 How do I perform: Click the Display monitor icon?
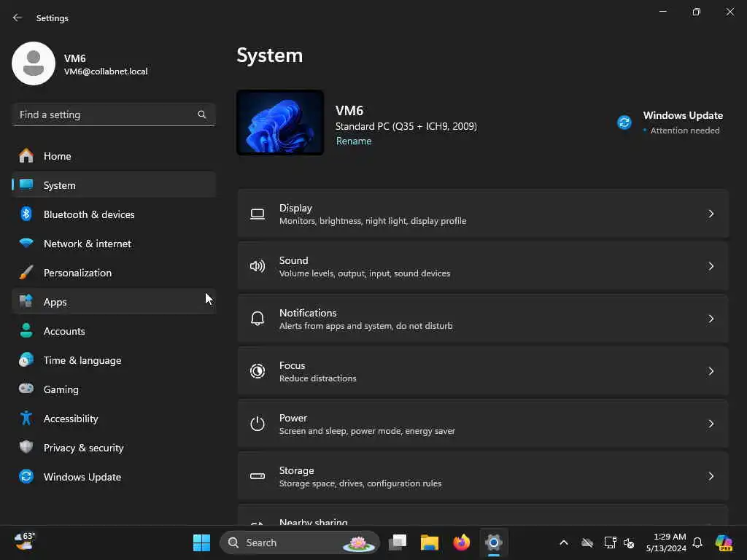[258, 214]
